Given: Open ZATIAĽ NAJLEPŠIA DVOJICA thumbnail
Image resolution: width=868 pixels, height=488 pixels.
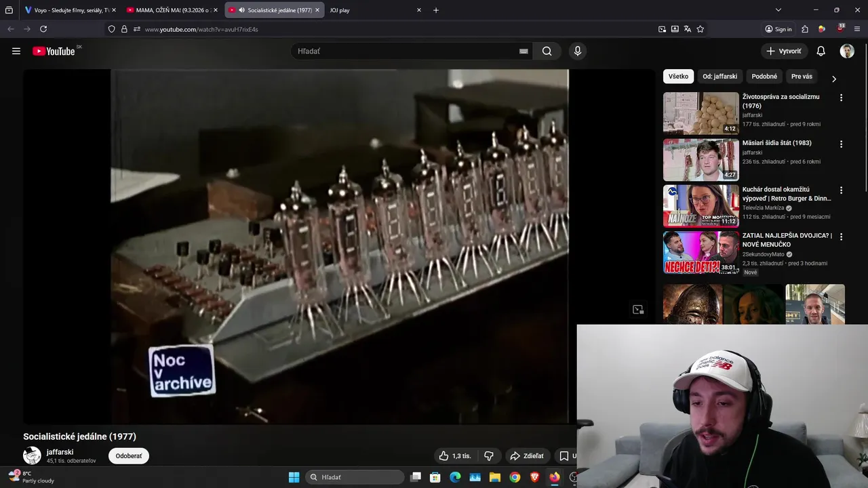Looking at the screenshot, I should pyautogui.click(x=701, y=252).
